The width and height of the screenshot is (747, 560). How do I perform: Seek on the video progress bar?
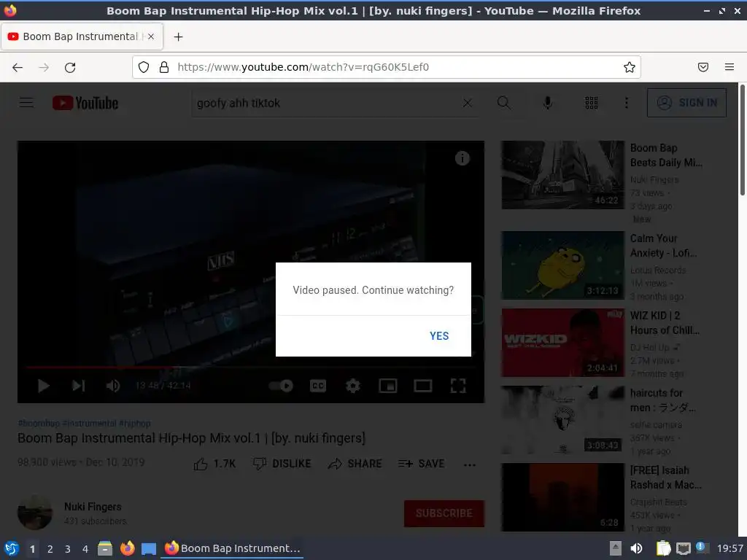(x=251, y=367)
